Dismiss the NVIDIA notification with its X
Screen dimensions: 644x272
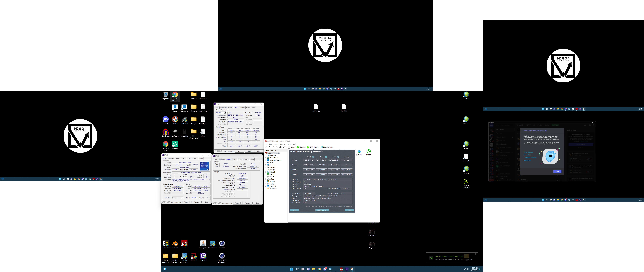coord(476,254)
